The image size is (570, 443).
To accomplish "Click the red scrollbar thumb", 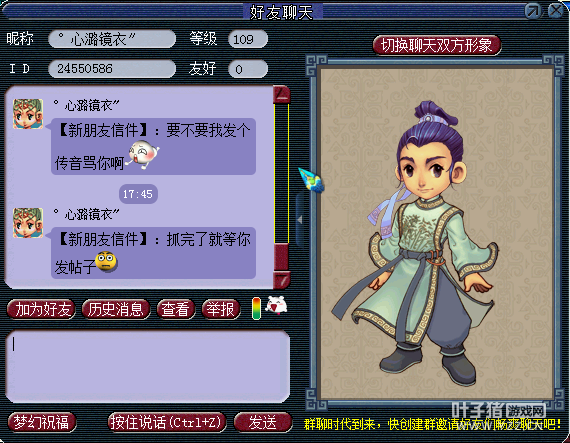I will [x=281, y=257].
